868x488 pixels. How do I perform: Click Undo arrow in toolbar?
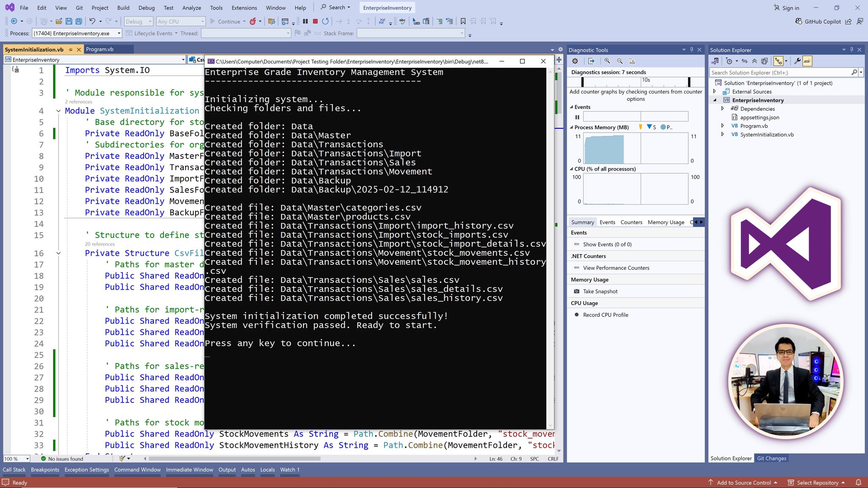pos(92,21)
